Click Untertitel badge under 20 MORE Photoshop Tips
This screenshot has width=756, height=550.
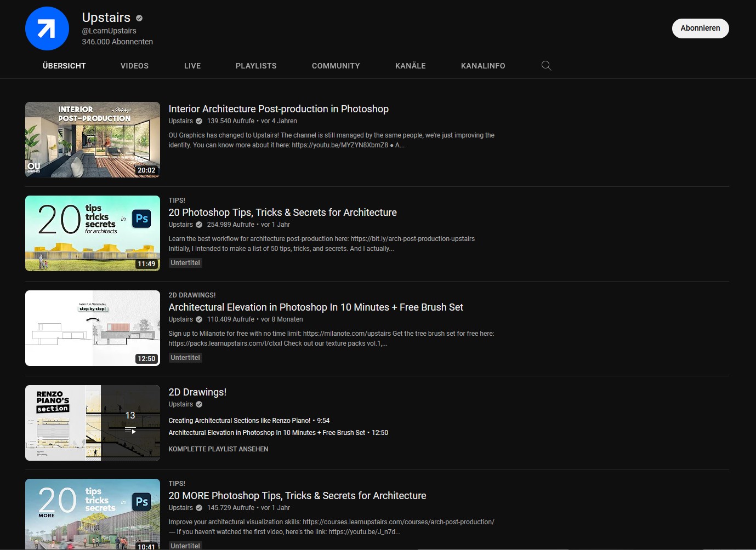pos(185,546)
